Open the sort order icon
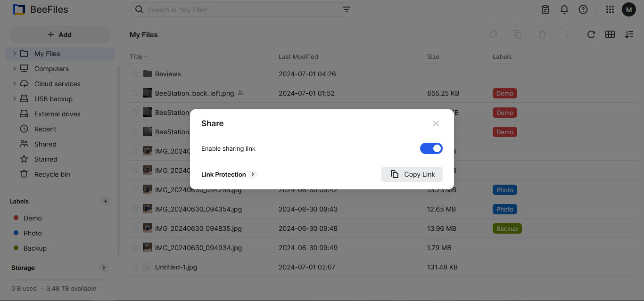 (629, 34)
